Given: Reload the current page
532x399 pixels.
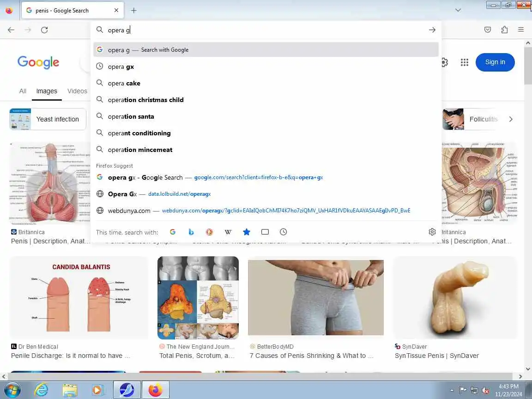Looking at the screenshot, I should click(44, 30).
